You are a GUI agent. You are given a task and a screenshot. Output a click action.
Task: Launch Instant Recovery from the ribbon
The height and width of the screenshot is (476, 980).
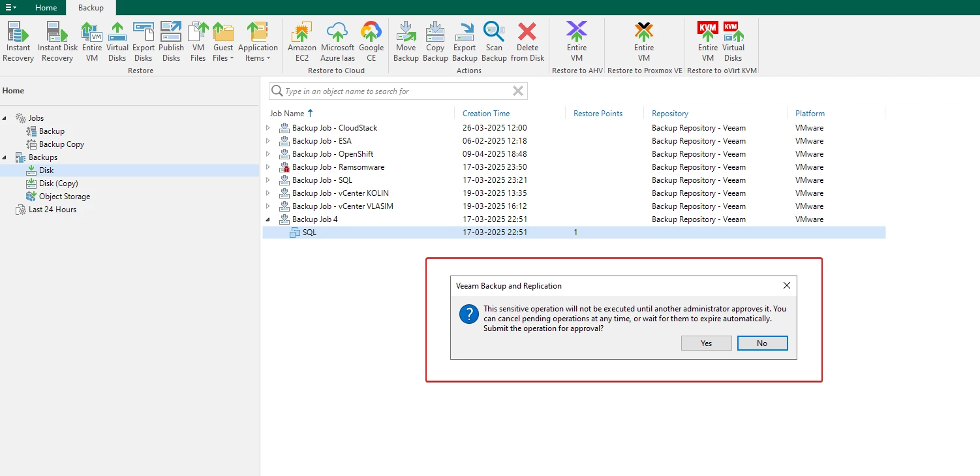point(18,42)
